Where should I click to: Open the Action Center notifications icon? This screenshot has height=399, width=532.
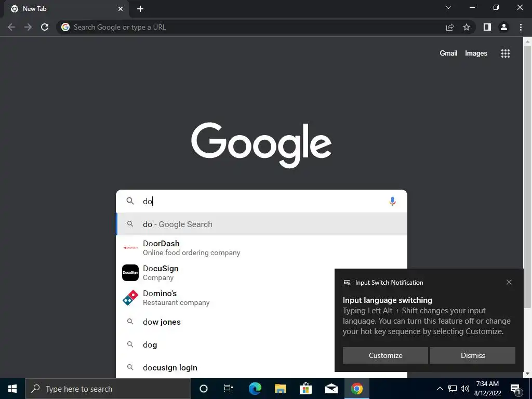pos(515,389)
